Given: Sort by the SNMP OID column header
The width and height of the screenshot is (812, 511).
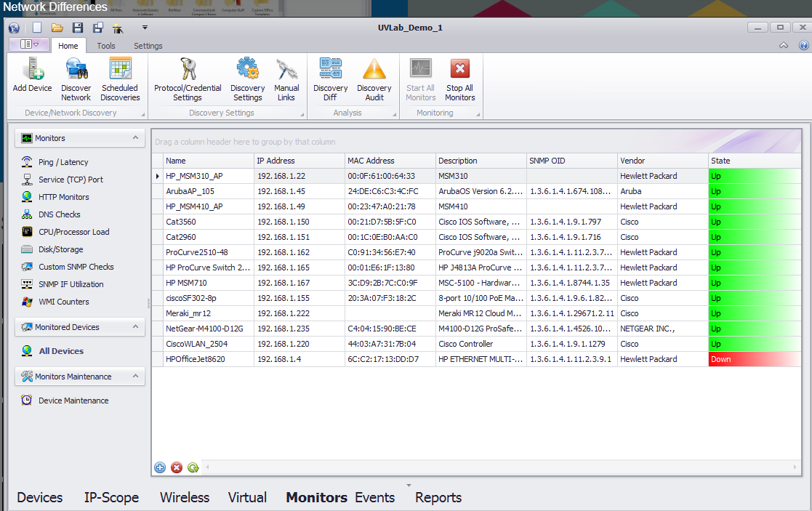Looking at the screenshot, I should point(571,161).
